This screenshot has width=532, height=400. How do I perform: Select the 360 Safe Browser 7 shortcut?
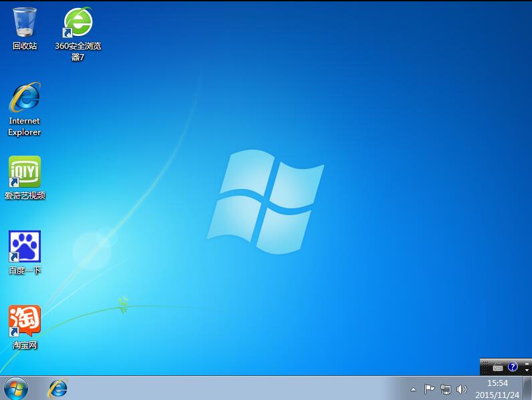point(78,24)
